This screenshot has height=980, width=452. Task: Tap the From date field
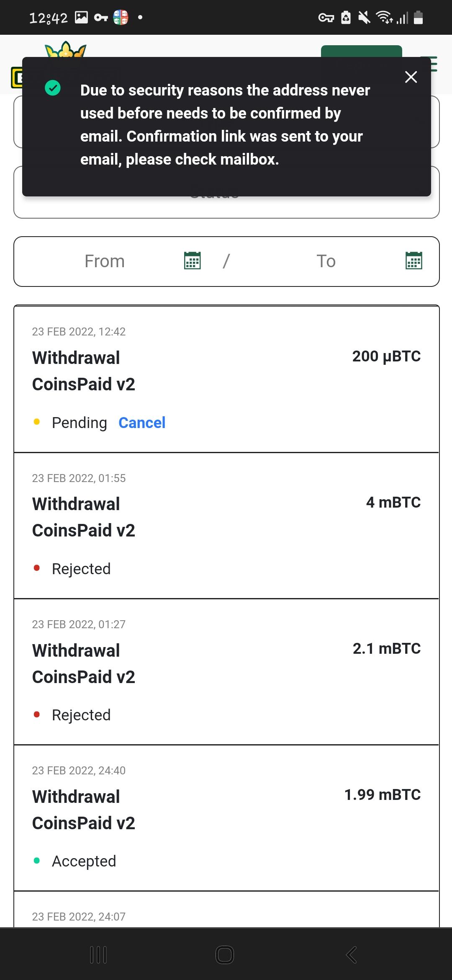point(105,261)
